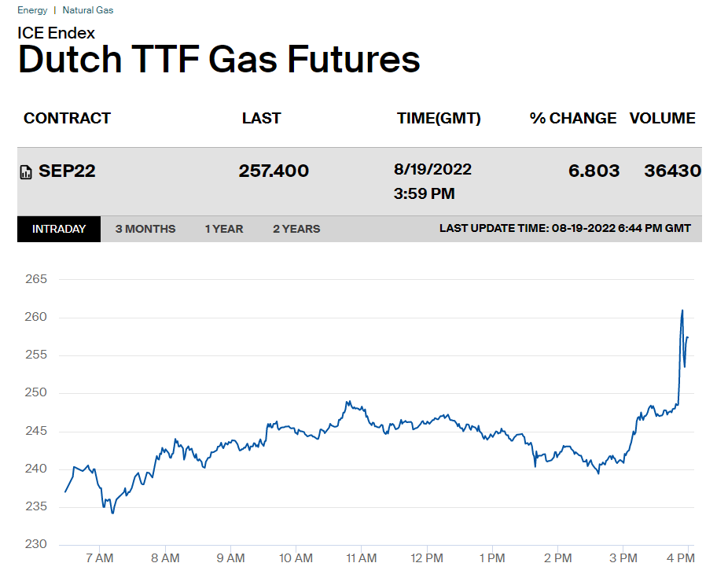Click the last price value 257.400
This screenshot has height=574, width=728.
[x=274, y=171]
